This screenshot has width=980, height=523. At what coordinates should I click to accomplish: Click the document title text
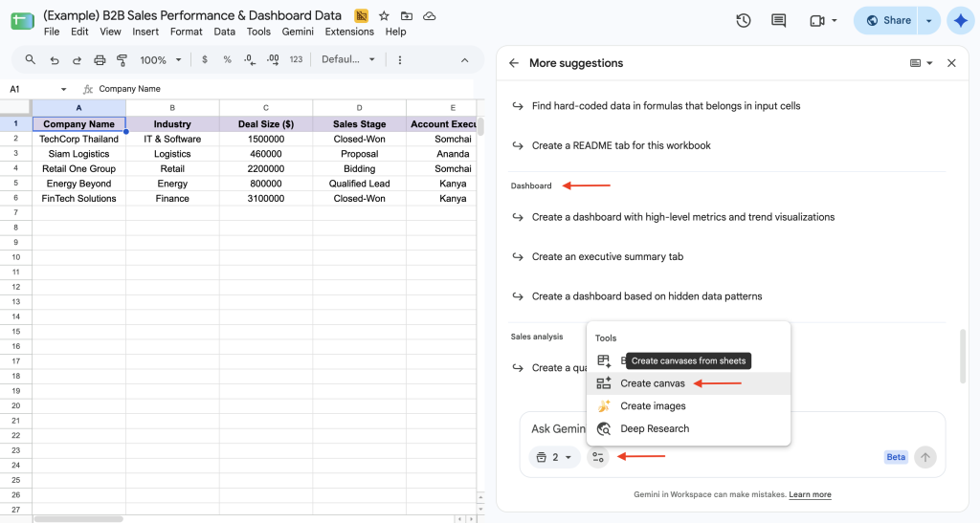pyautogui.click(x=192, y=15)
